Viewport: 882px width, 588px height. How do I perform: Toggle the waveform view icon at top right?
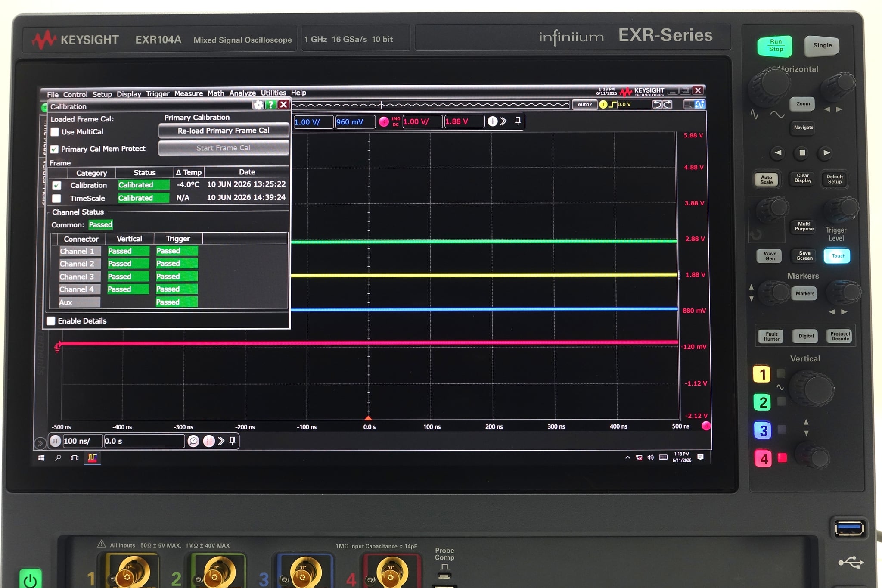699,104
